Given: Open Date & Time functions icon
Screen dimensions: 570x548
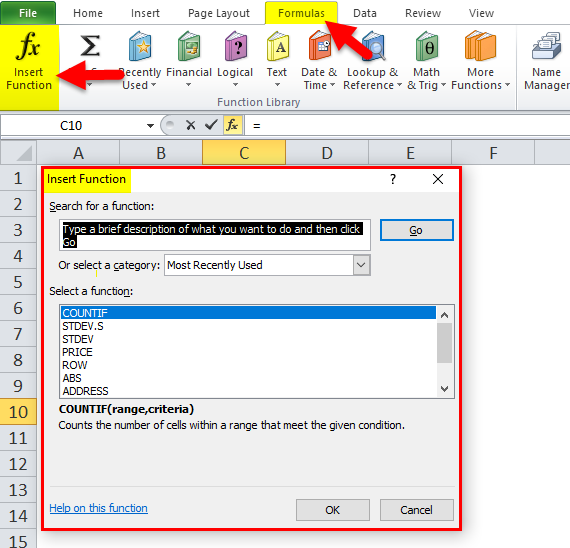Looking at the screenshot, I should click(319, 47).
